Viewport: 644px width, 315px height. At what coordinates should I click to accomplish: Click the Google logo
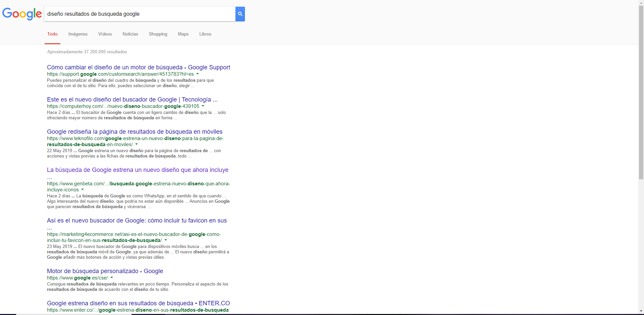tap(22, 14)
